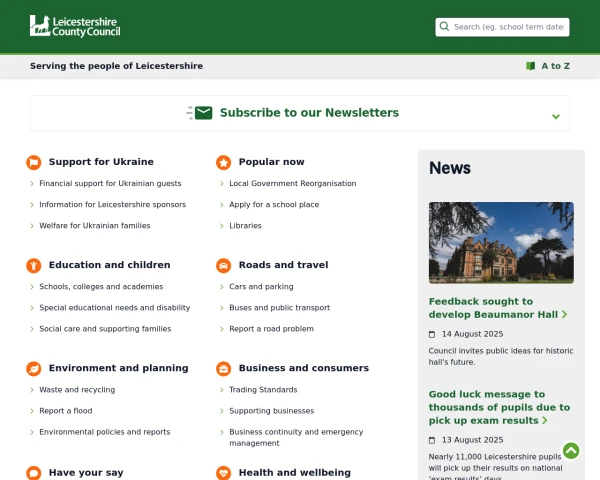Open the Have your say heading
Image resolution: width=600 pixels, height=480 pixels.
[x=86, y=472]
